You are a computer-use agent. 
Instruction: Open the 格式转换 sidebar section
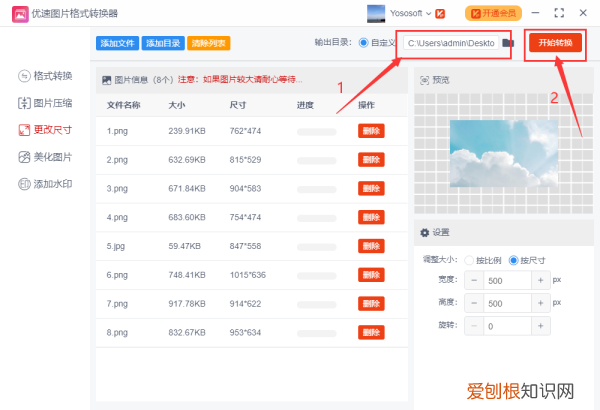[45, 76]
